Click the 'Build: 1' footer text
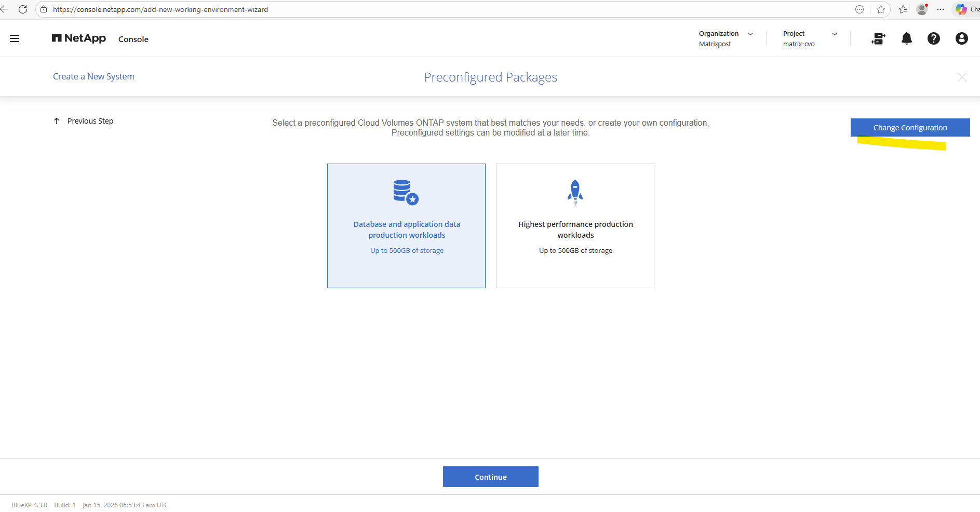This screenshot has height=512, width=980. (65, 505)
